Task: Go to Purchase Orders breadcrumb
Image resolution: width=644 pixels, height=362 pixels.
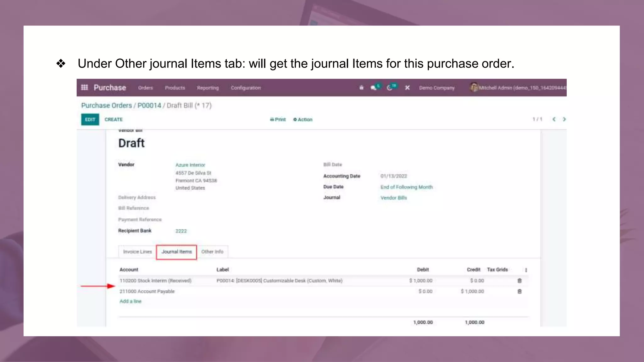Action: coord(107,105)
